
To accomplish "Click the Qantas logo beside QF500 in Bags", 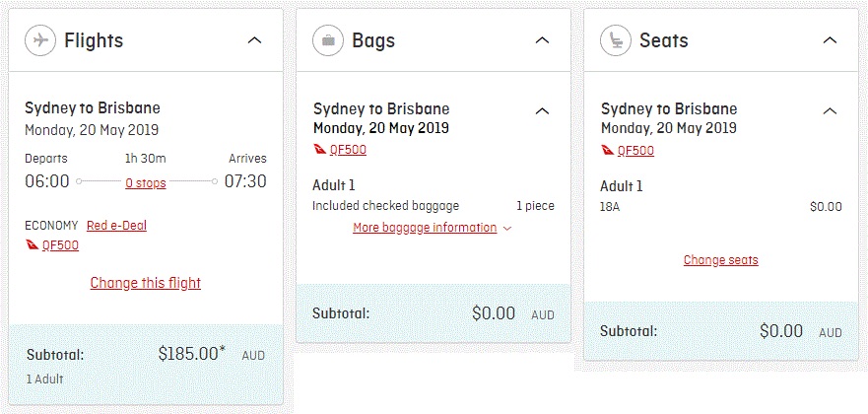I will [x=320, y=150].
